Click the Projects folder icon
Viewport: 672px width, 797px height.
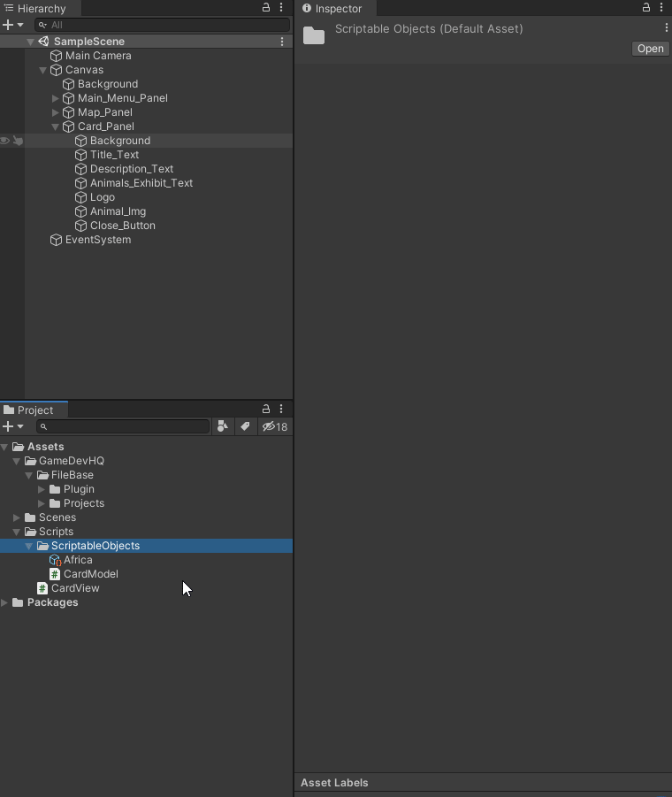tap(56, 503)
